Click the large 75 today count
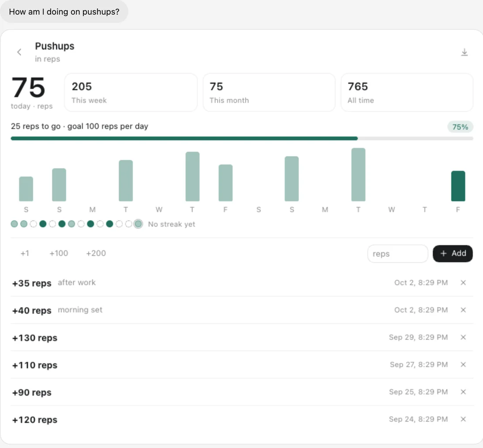 [x=28, y=87]
